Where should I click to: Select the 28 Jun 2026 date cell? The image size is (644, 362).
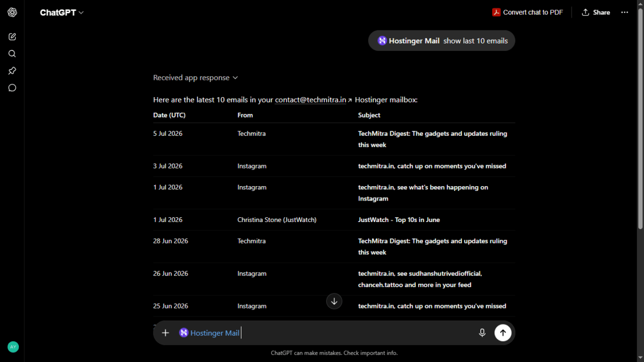click(171, 241)
